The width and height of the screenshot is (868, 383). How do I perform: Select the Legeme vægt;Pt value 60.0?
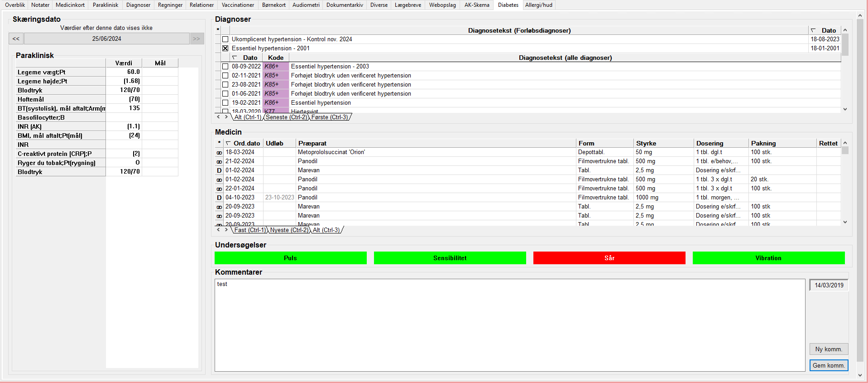point(124,72)
